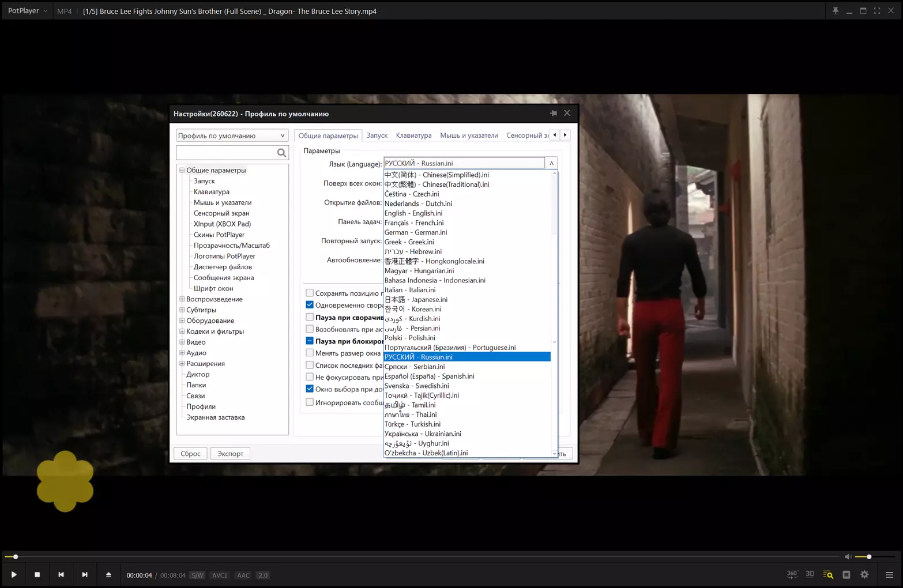Enable the 3D video mode icon
903x588 pixels.
pos(810,574)
